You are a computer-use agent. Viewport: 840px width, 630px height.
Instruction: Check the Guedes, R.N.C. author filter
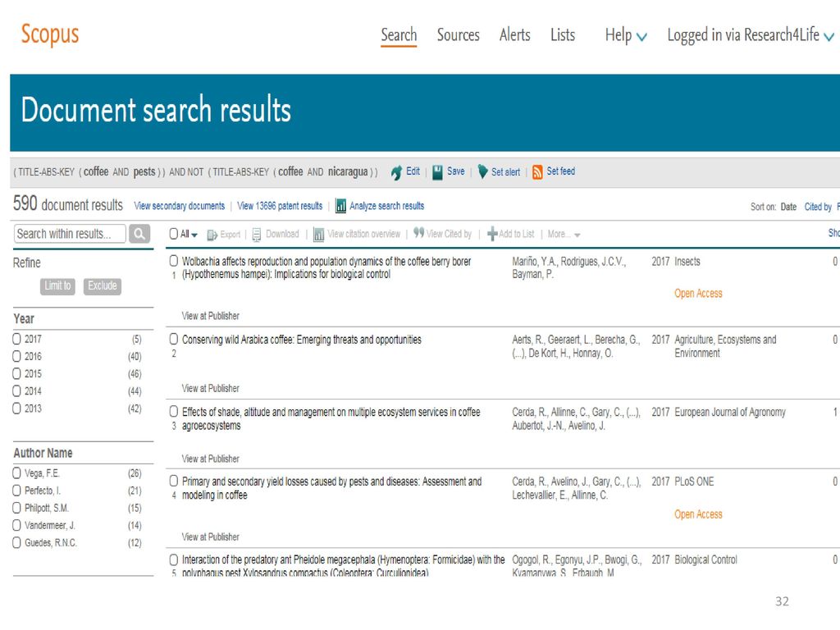(16, 543)
